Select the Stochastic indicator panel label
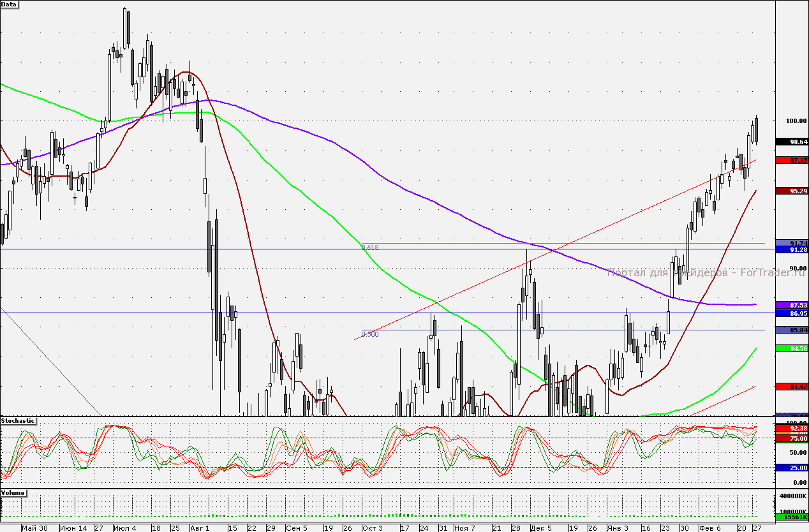This screenshot has width=809, height=532. pos(19,421)
